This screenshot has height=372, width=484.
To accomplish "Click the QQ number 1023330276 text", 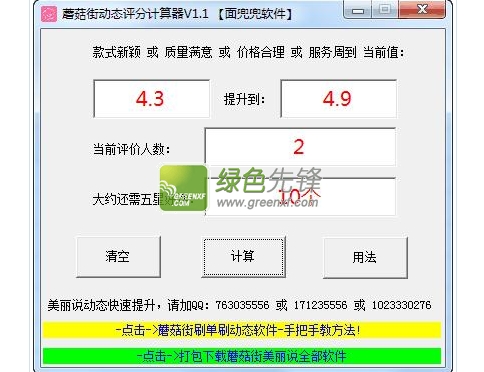I will [401, 305].
